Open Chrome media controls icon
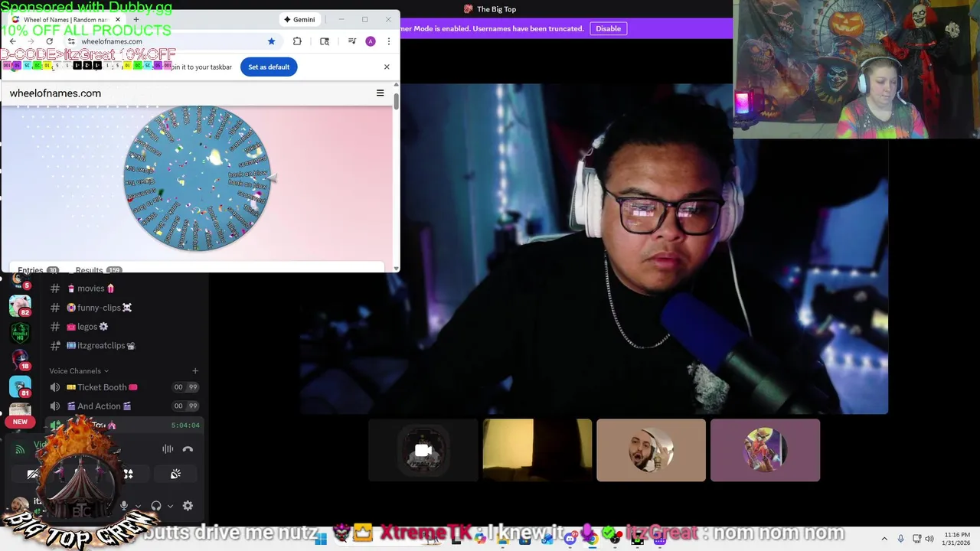The height and width of the screenshot is (551, 980). pos(352,41)
